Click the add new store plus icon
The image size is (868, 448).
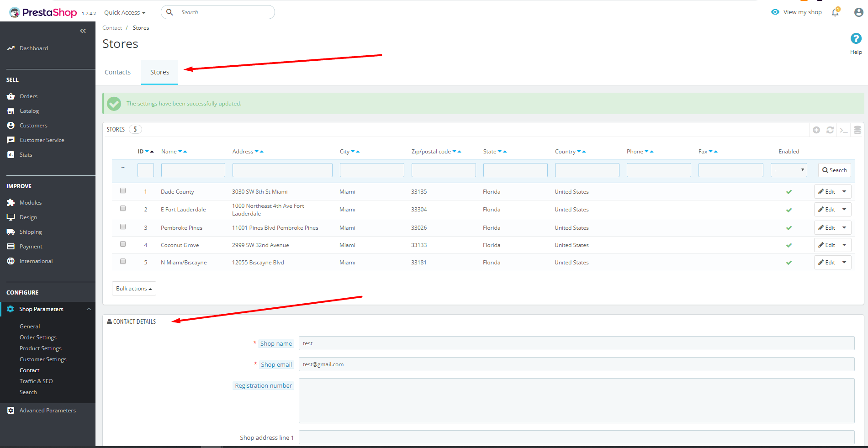point(816,130)
